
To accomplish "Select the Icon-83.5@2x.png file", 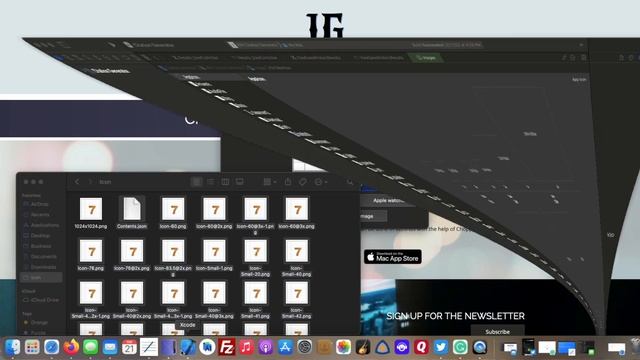I will tap(173, 258).
